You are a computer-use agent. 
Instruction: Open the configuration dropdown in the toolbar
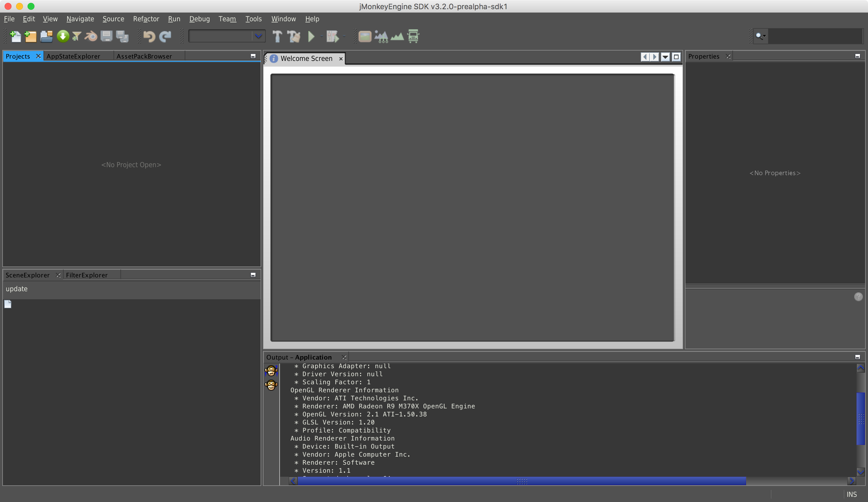coord(259,36)
